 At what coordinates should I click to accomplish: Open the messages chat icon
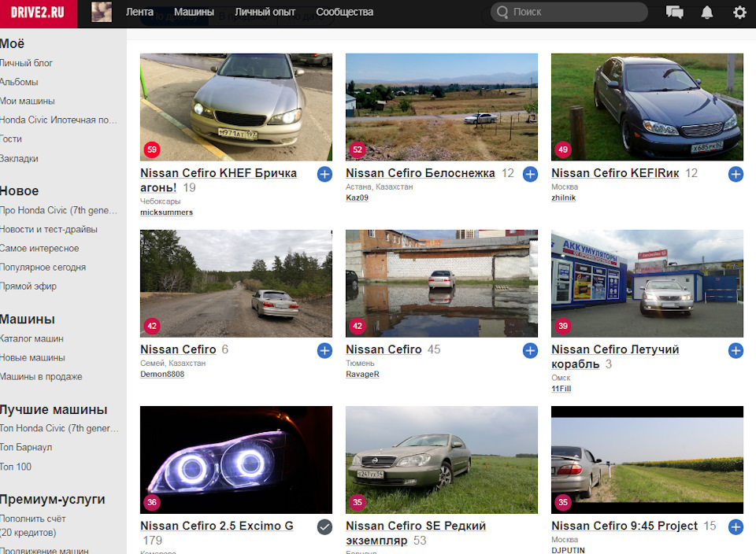(x=675, y=12)
